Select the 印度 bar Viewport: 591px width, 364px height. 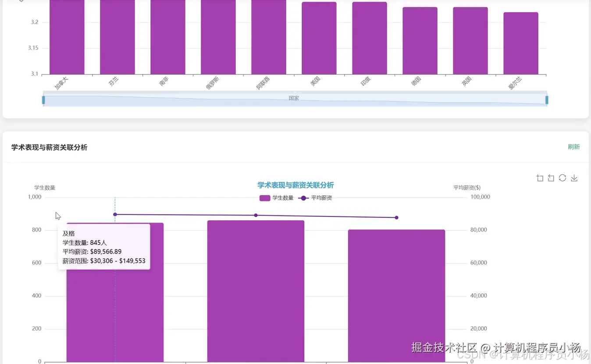(x=370, y=39)
